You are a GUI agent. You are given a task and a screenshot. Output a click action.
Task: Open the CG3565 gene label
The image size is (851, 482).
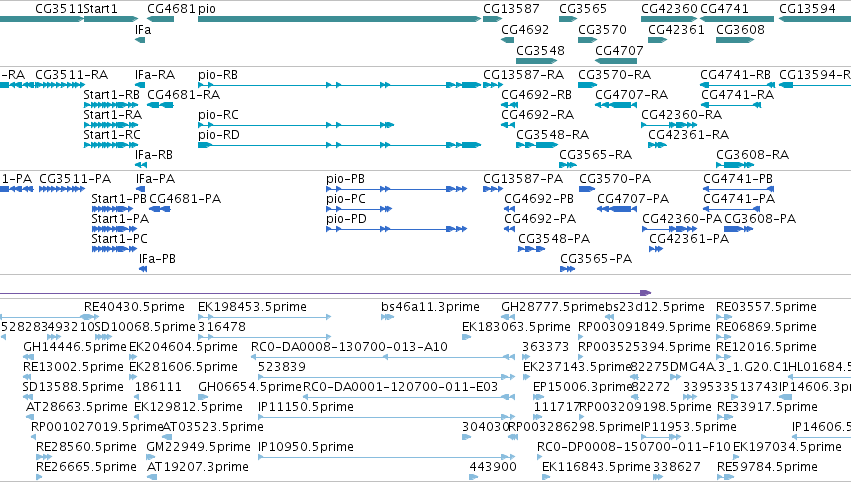coord(583,9)
